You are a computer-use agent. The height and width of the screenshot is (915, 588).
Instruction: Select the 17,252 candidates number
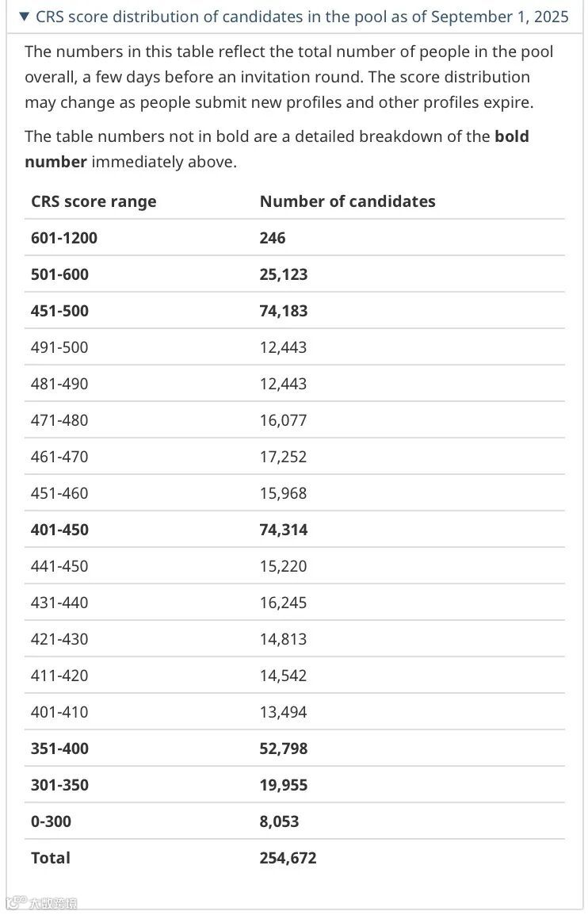pos(283,457)
